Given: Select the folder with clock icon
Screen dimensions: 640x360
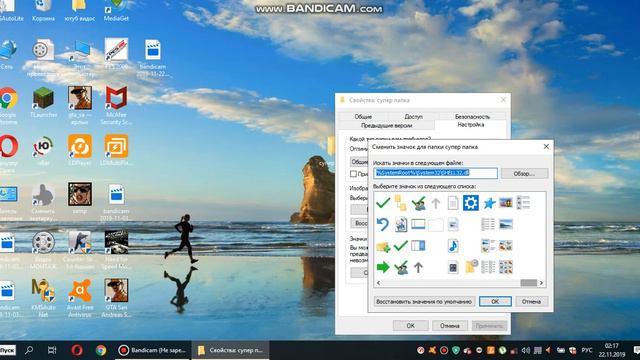Looking at the screenshot, I should (x=471, y=267).
